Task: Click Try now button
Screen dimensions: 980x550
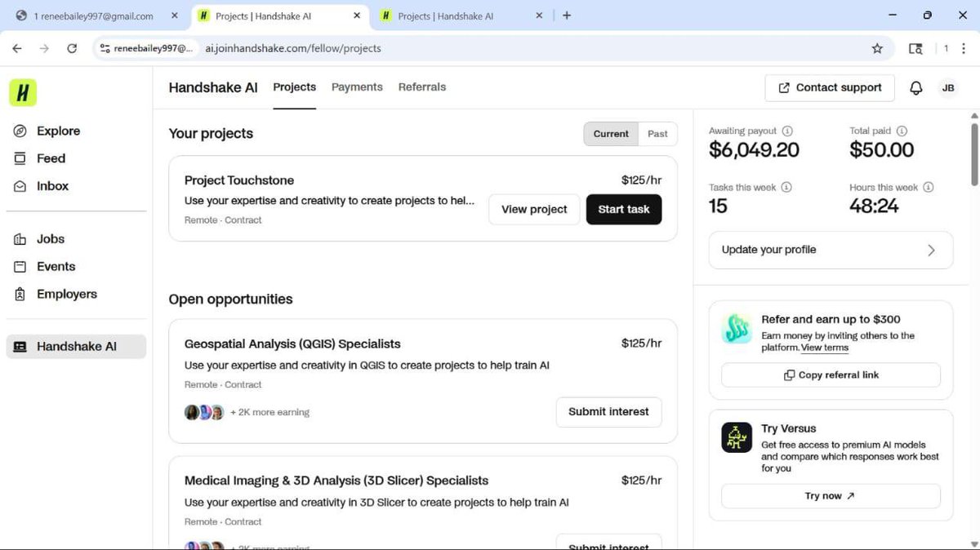Action: [831, 496]
